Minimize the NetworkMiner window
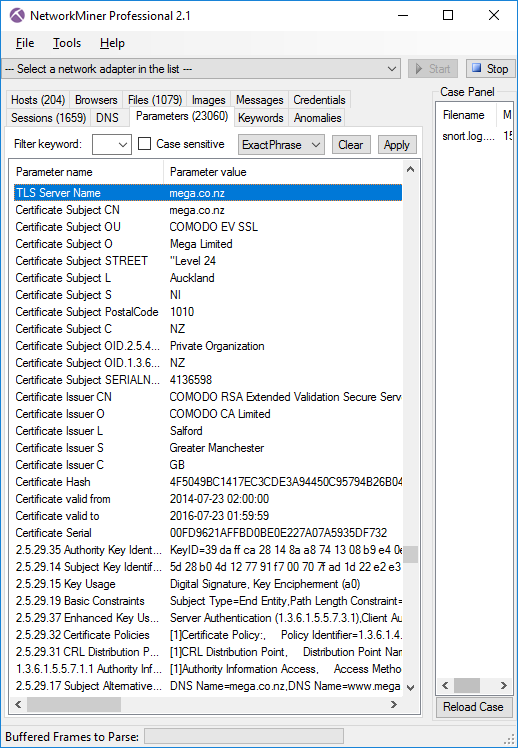 (x=403, y=15)
